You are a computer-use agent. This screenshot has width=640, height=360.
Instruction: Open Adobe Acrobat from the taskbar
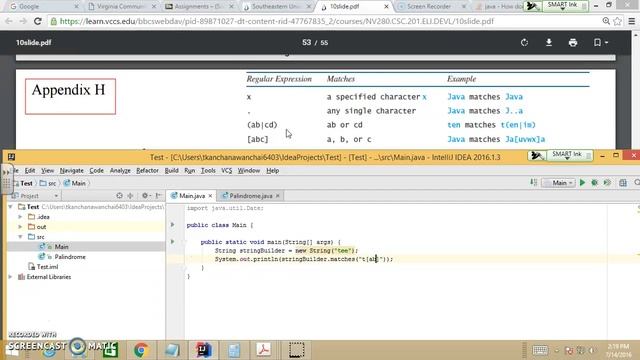264,350
